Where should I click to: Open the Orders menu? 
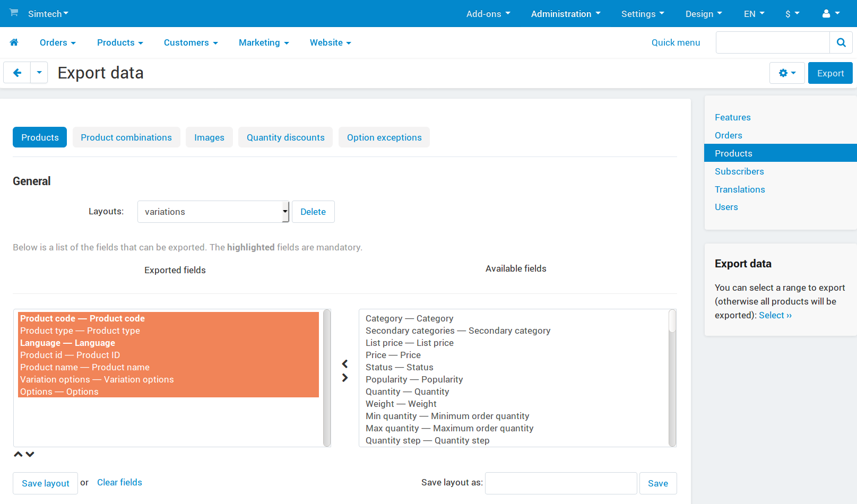(58, 42)
